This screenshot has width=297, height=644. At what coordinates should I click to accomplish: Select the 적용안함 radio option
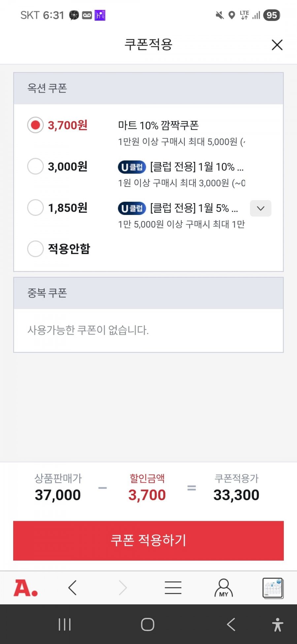(x=35, y=249)
